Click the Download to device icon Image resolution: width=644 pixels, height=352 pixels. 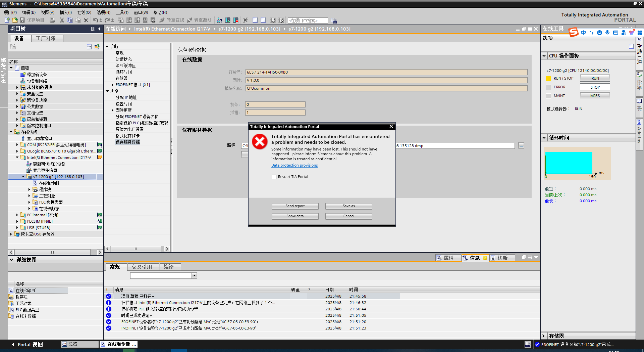point(129,20)
